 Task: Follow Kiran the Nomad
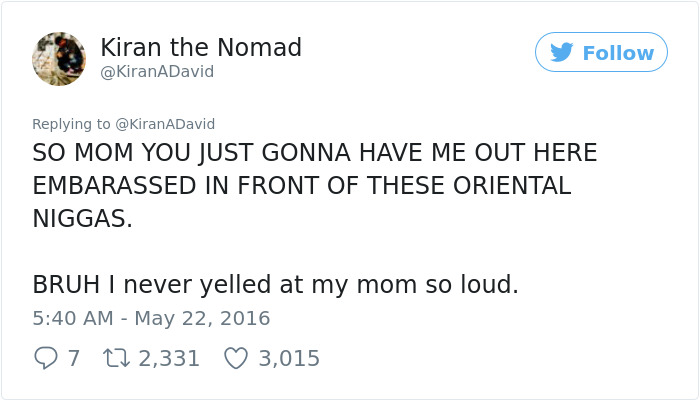[601, 52]
